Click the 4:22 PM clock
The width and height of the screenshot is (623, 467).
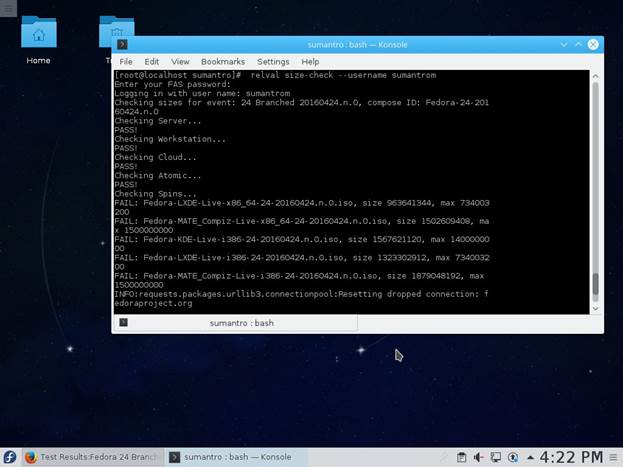tap(571, 457)
